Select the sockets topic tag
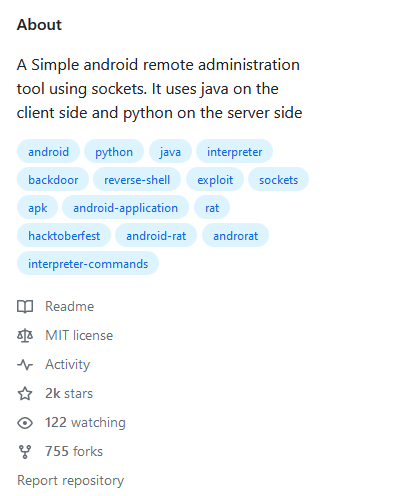Screen dimensions: 409x496 (x=278, y=180)
